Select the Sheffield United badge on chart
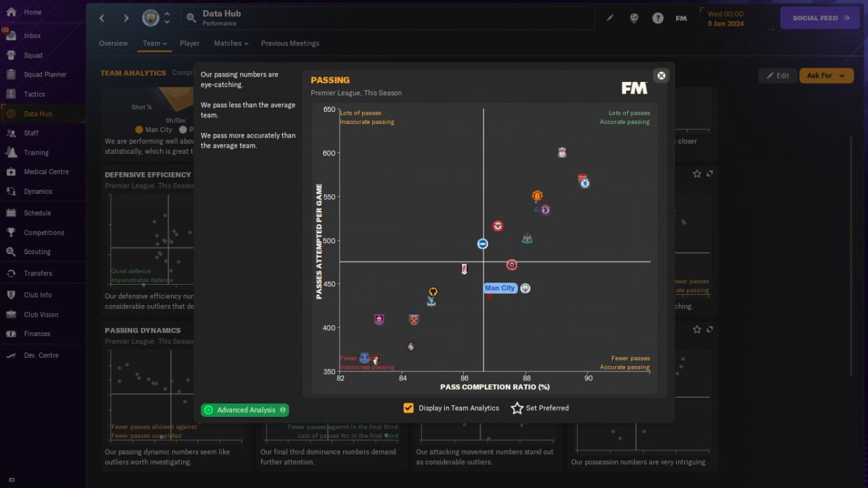 click(512, 265)
